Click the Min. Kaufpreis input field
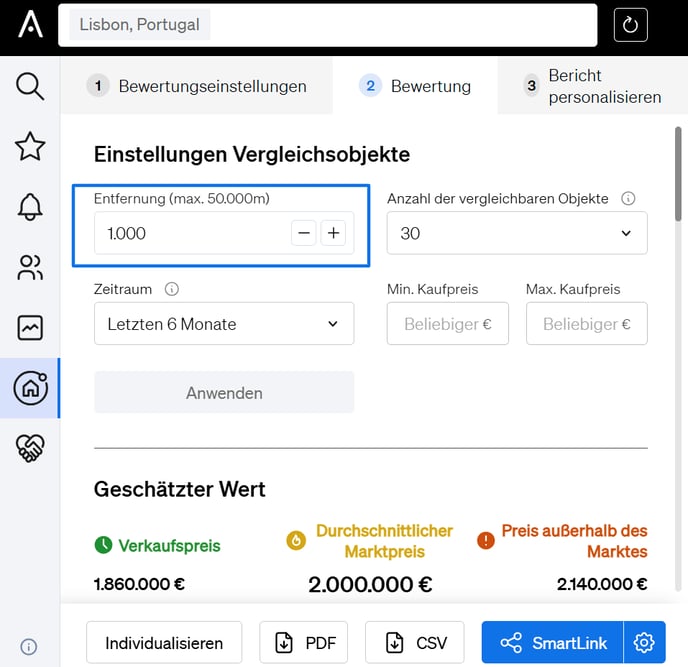This screenshot has height=667, width=688. (447, 324)
